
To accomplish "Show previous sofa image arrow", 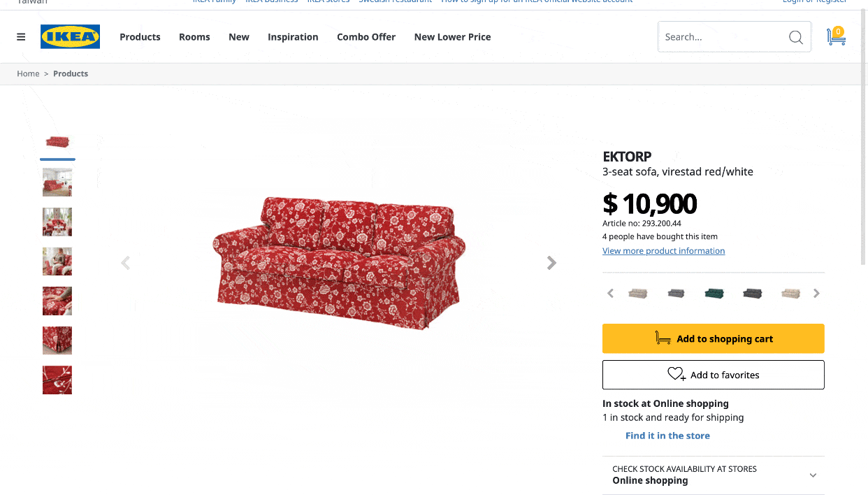I will pyautogui.click(x=126, y=263).
